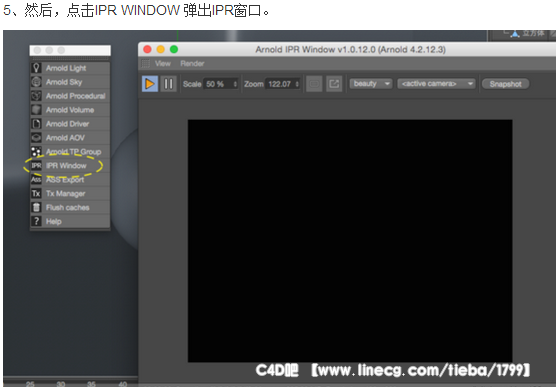Adjust Zoom using its stepper arrows
This screenshot has width=556, height=387.
click(x=297, y=84)
